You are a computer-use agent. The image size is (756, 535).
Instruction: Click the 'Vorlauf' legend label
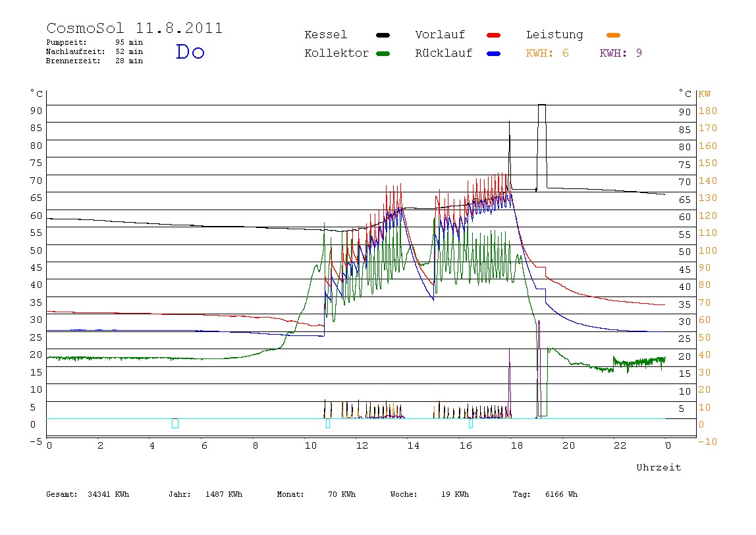(440, 35)
